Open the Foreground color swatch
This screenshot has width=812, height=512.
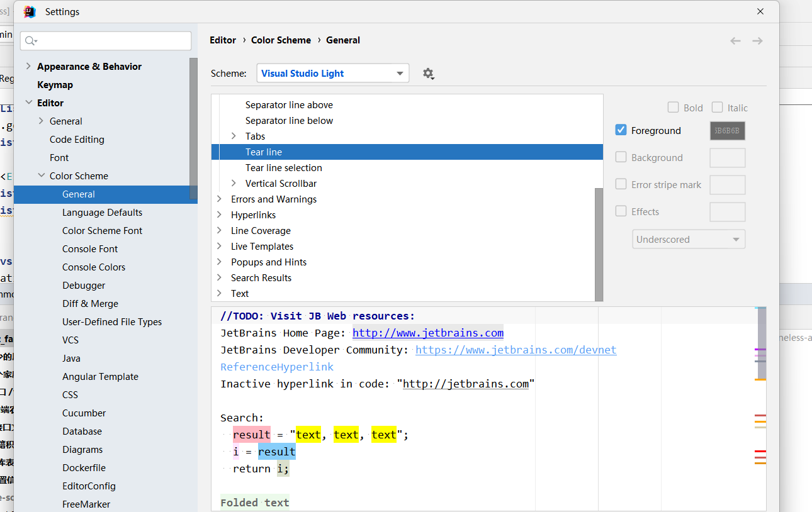727,131
